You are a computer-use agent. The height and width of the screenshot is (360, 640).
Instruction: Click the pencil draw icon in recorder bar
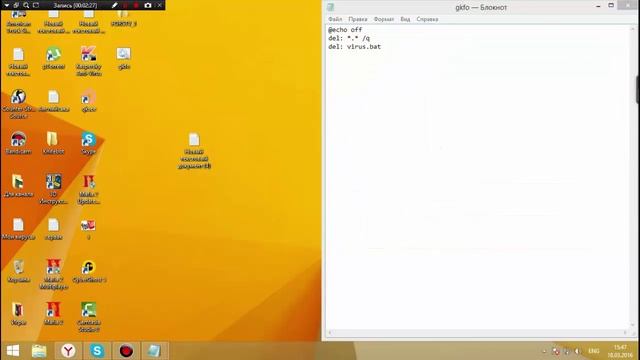(115, 5)
